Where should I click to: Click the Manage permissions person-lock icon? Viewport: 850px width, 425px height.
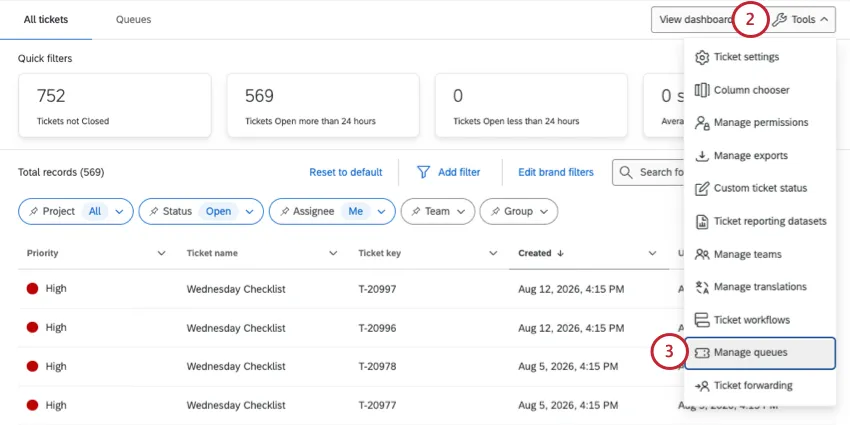702,123
